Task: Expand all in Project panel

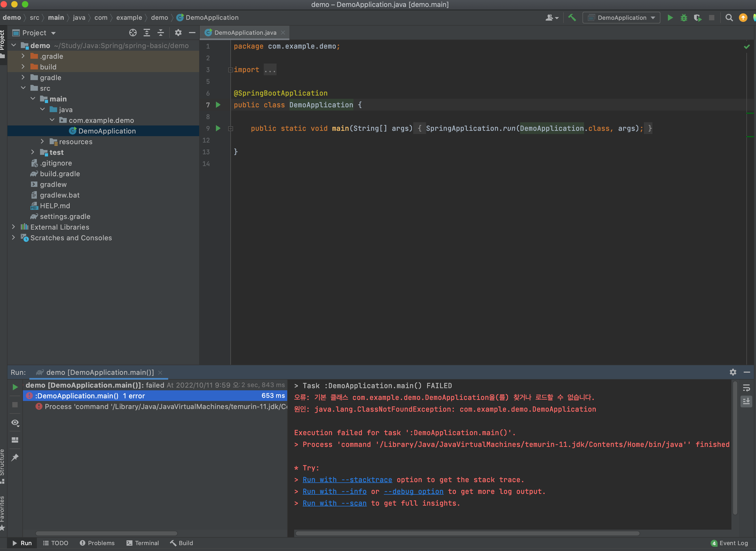Action: pos(147,33)
